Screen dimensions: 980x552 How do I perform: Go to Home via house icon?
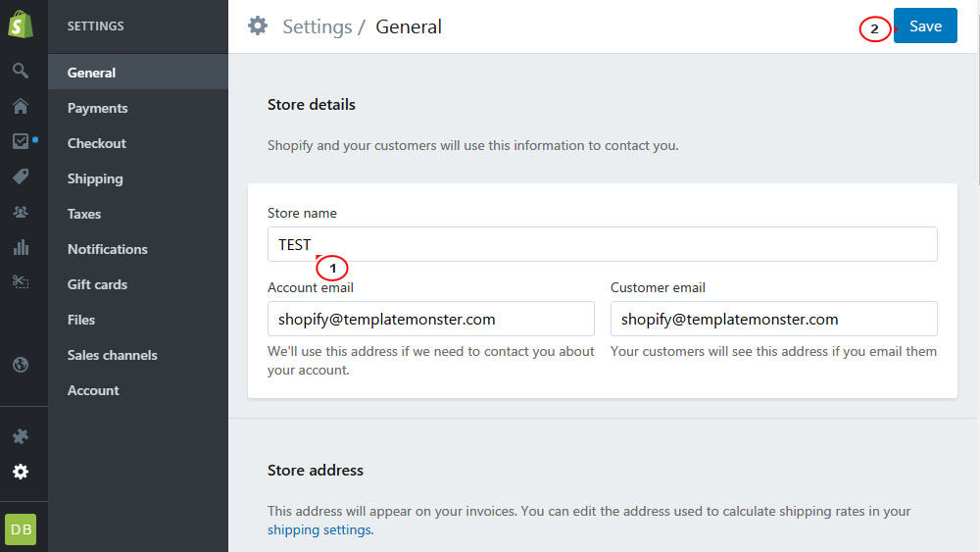(x=21, y=106)
